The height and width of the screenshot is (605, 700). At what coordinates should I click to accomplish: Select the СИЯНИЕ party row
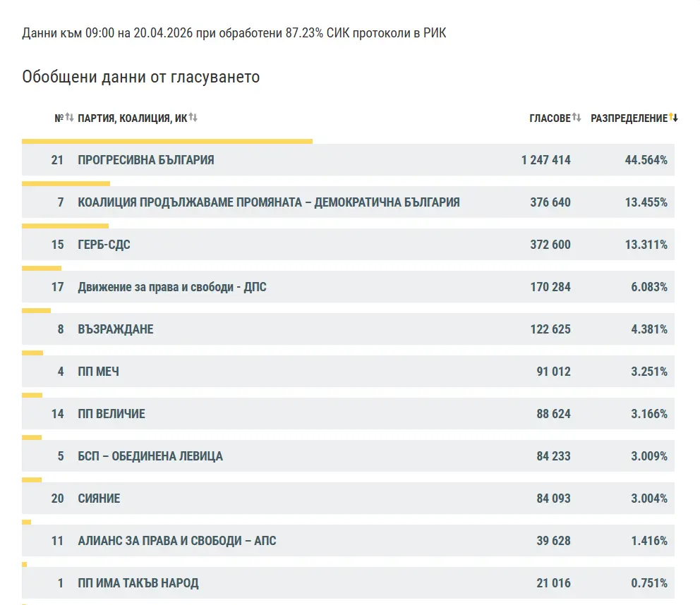[99, 499]
